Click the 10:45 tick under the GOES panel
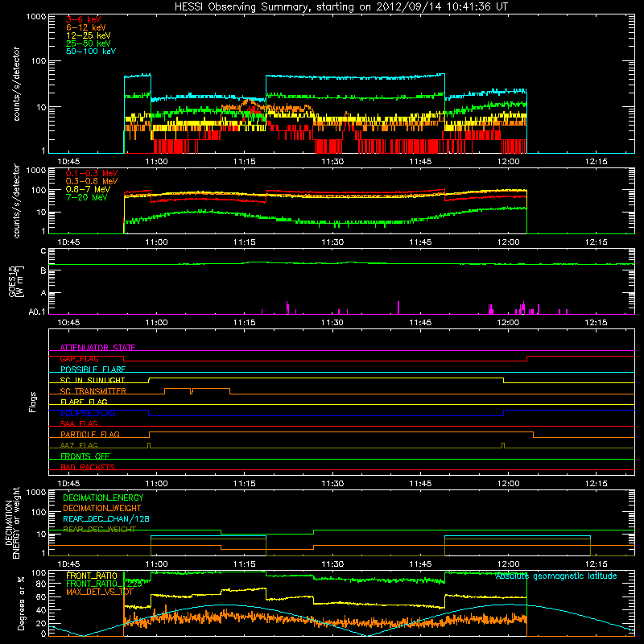The width and height of the screenshot is (644, 644). pos(68,323)
